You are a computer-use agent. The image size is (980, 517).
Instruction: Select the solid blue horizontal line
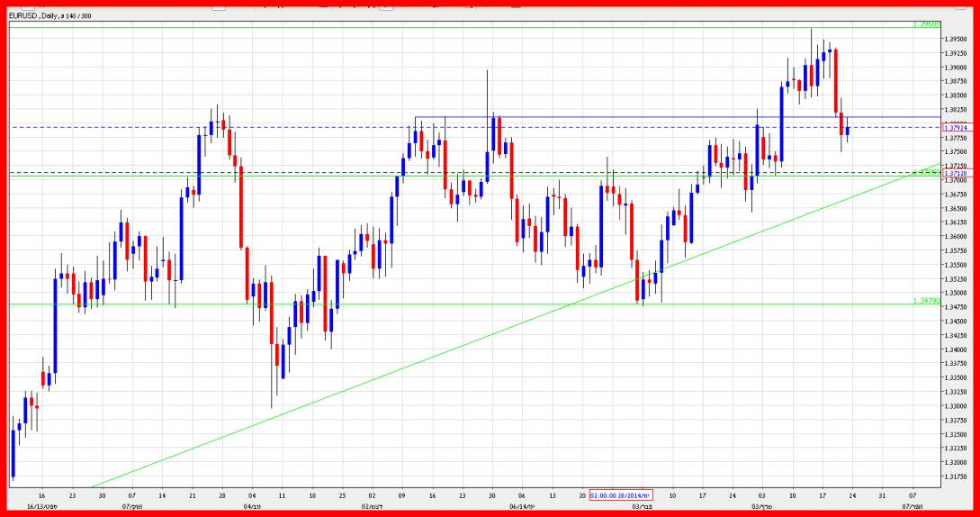click(x=630, y=117)
